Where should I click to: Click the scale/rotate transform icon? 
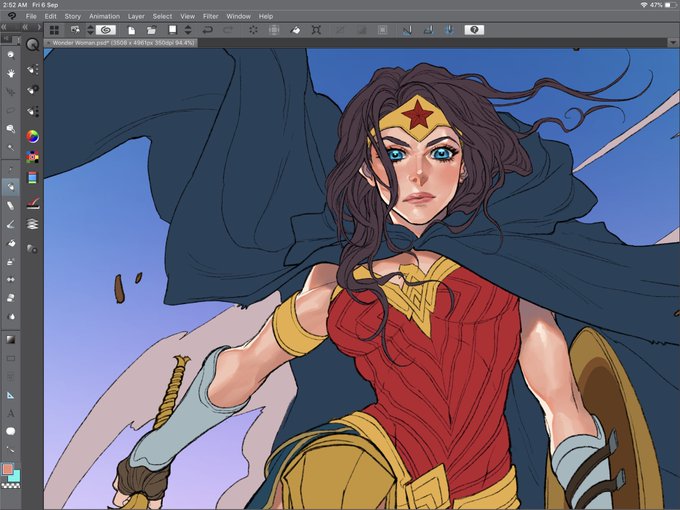316,30
